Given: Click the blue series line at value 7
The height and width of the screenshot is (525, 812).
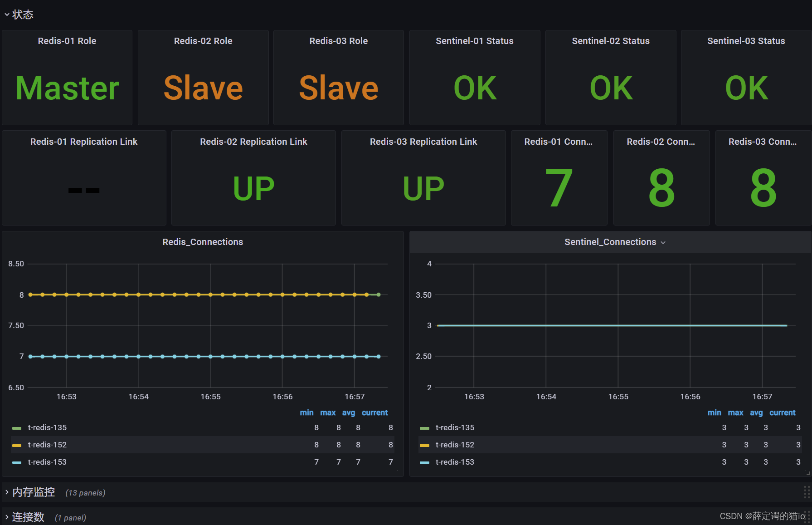Looking at the screenshot, I should pyautogui.click(x=204, y=356).
